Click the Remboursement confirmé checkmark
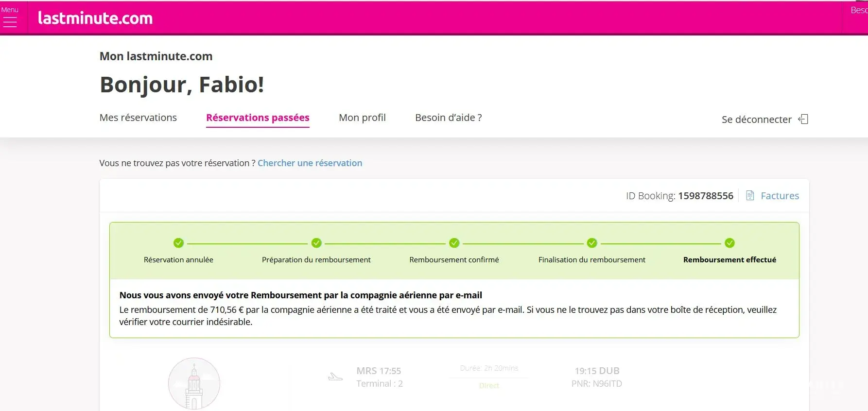This screenshot has height=411, width=868. 454,243
